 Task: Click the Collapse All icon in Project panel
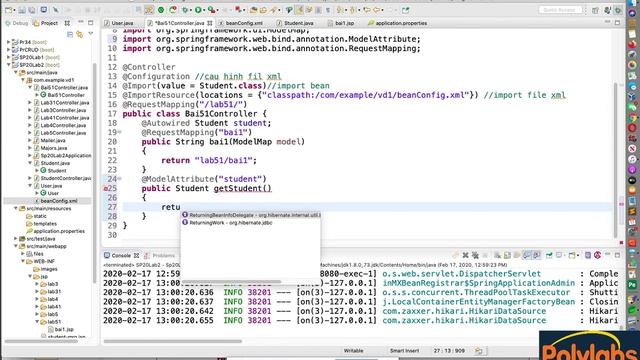[70, 34]
